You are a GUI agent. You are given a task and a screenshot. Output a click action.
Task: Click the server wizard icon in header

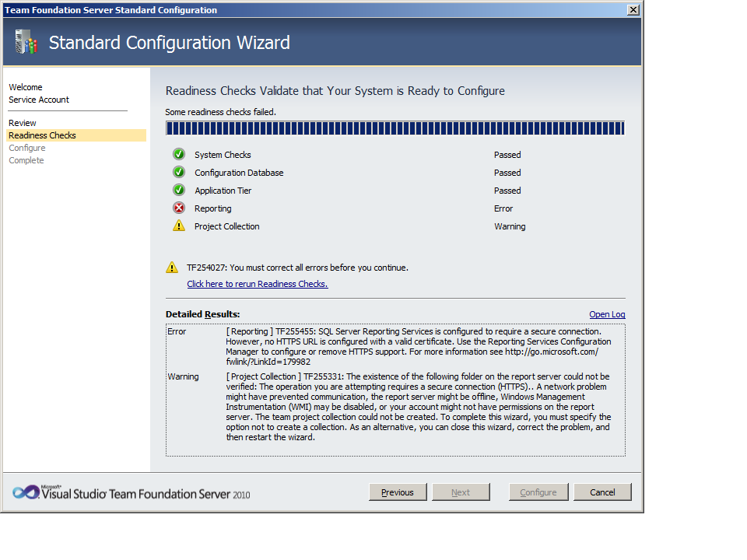click(26, 42)
